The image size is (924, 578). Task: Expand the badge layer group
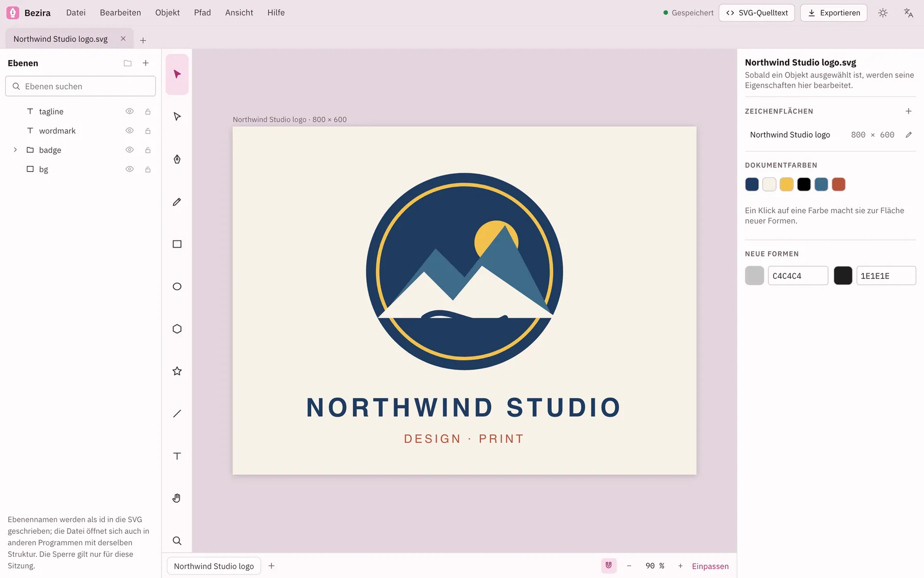[15, 150]
